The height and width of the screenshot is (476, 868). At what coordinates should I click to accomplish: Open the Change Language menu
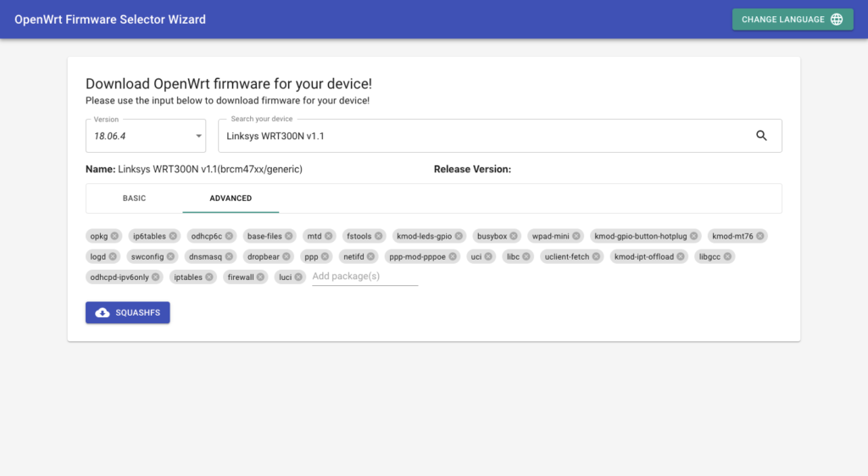pyautogui.click(x=793, y=20)
